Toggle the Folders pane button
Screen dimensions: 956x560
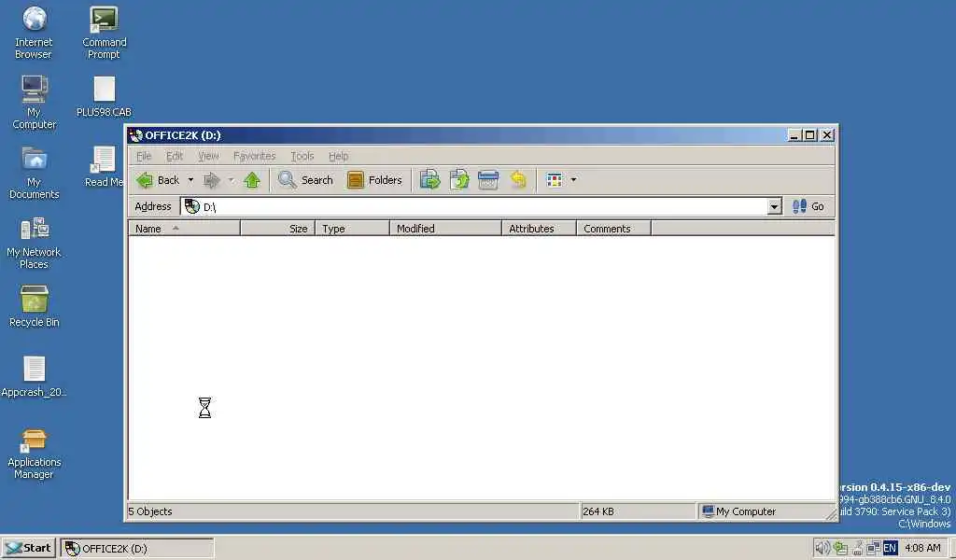coord(374,180)
